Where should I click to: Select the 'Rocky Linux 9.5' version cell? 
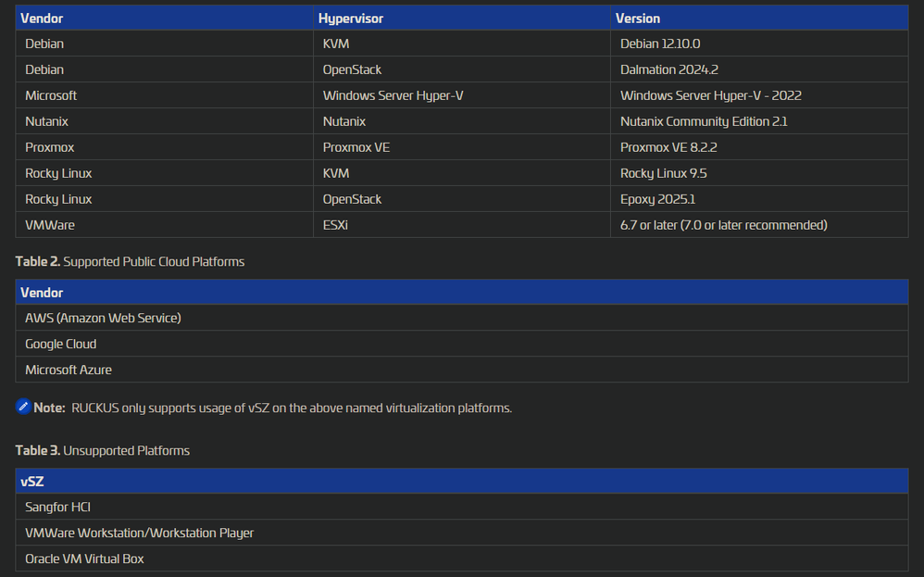(x=759, y=173)
